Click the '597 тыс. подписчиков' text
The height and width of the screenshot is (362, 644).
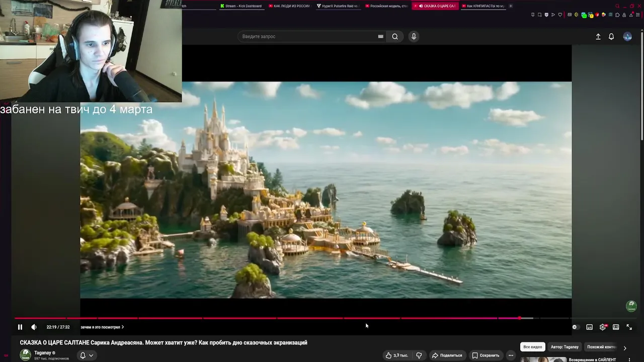point(51,358)
